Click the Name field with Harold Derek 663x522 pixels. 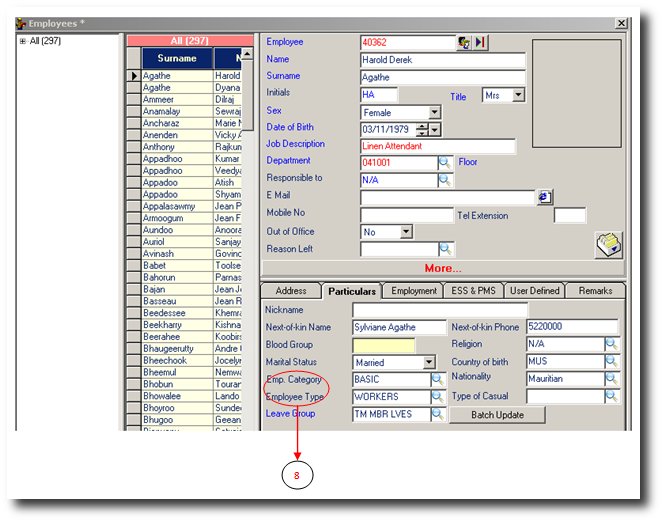[x=443, y=60]
